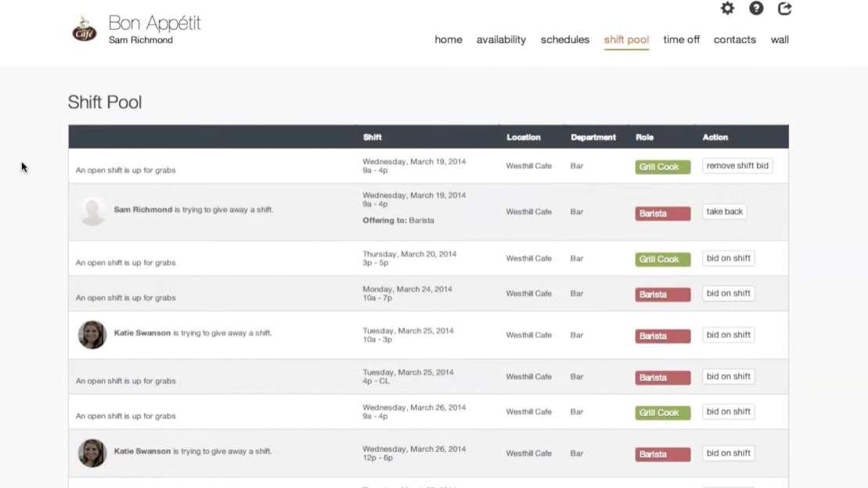Open settings via the gear icon
This screenshot has height=488, width=868.
[727, 9]
